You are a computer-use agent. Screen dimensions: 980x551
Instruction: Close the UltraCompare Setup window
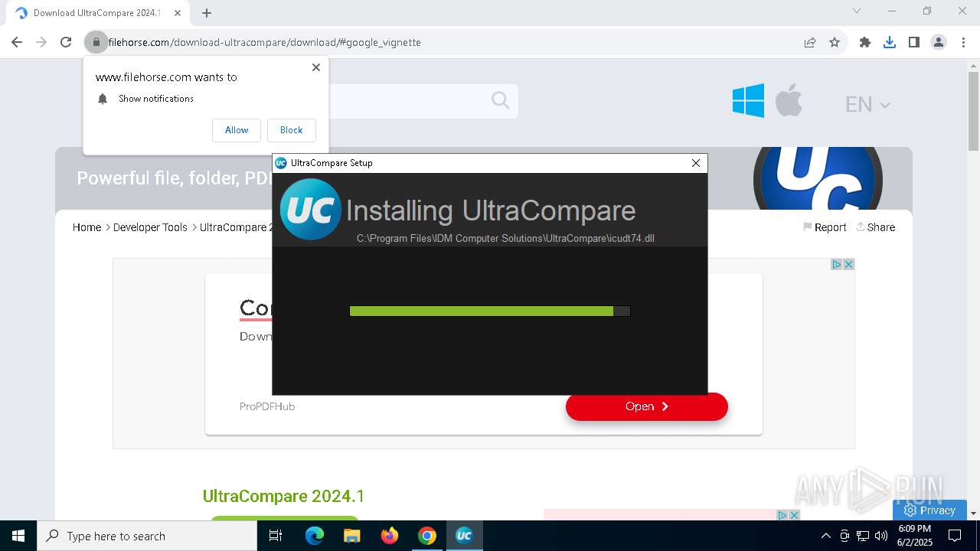[695, 163]
